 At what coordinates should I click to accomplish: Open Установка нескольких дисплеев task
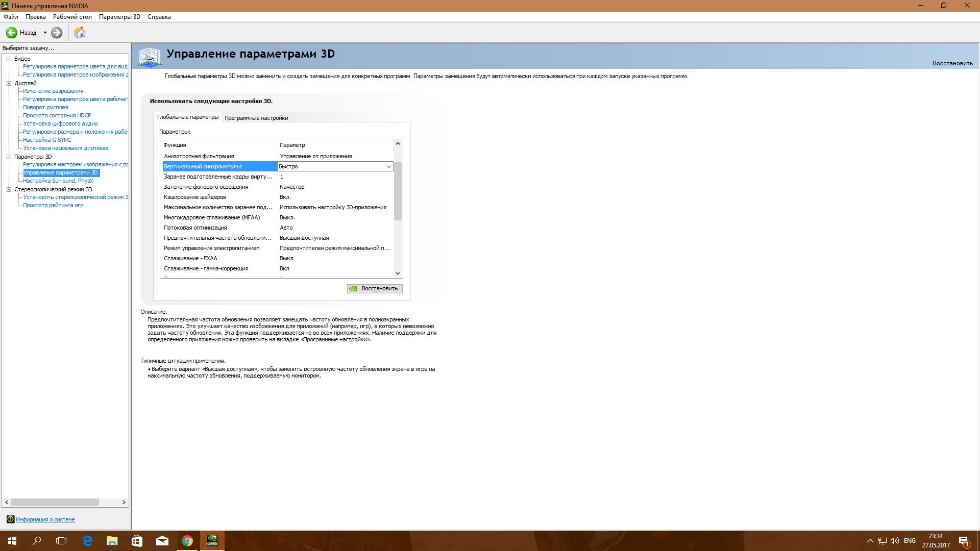[66, 148]
